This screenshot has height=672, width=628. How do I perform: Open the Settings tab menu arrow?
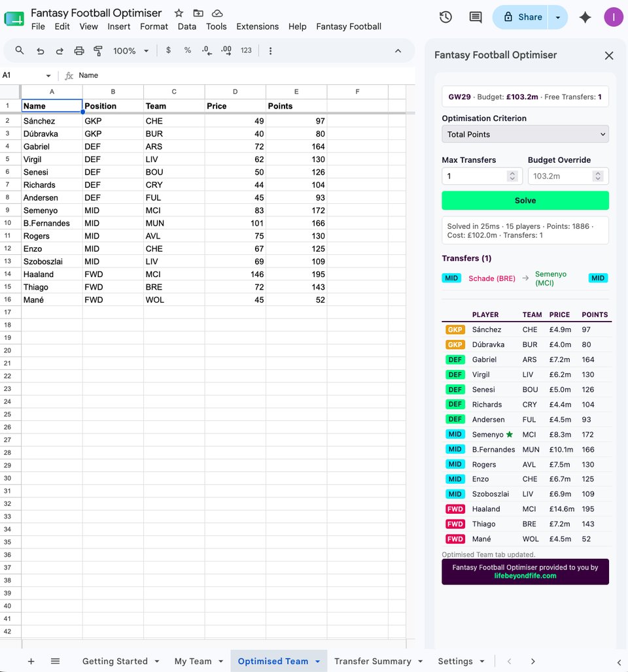(482, 662)
